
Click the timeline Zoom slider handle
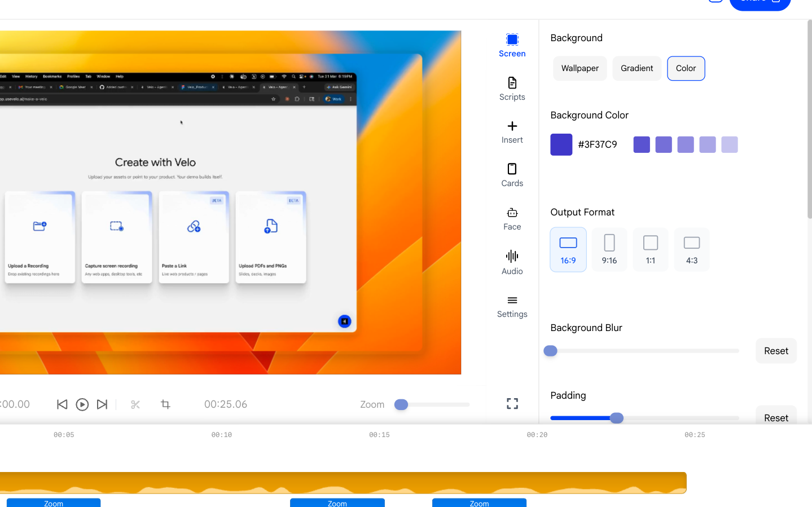click(x=401, y=404)
